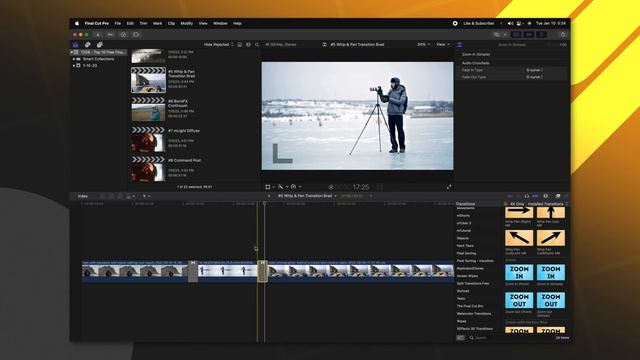Click the transitions Search field

point(510,338)
